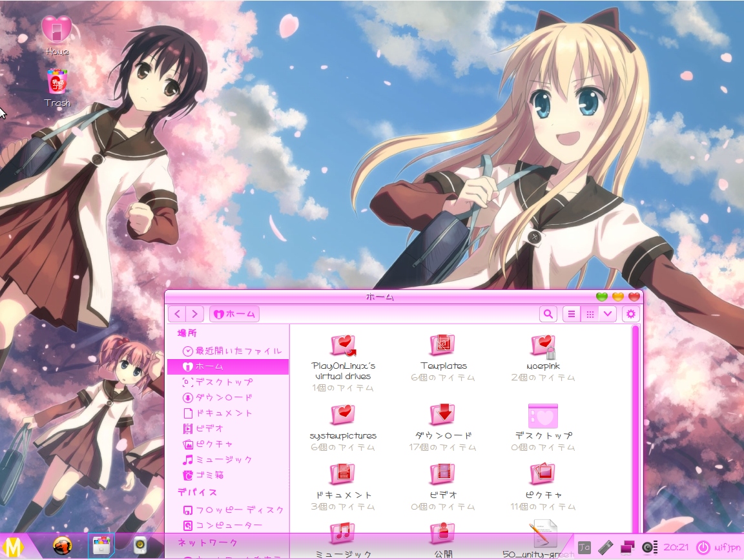Select the 50_unity-greeter file icon
This screenshot has height=560, width=744.
(x=542, y=534)
